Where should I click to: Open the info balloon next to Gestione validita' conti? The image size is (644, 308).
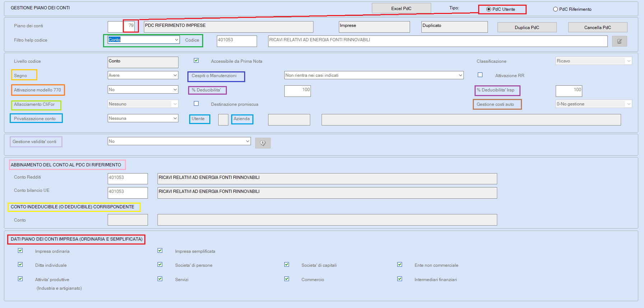click(263, 143)
